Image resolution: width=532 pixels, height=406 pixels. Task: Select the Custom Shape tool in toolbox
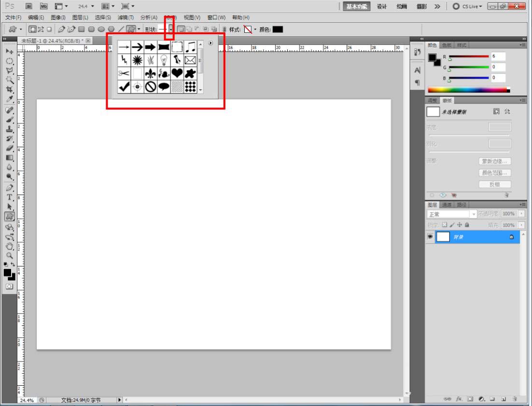click(10, 216)
